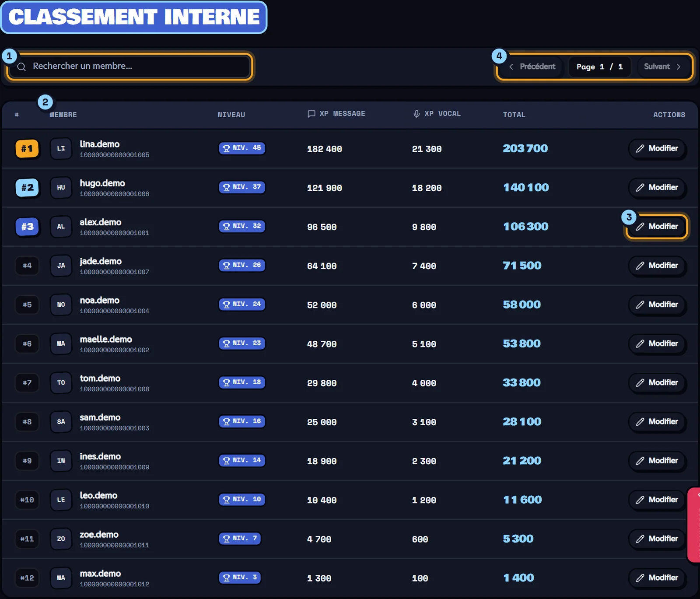Screen dimensions: 700x599
Task: Click the trophy icon in NIV. 45 badge
Action: click(x=227, y=148)
